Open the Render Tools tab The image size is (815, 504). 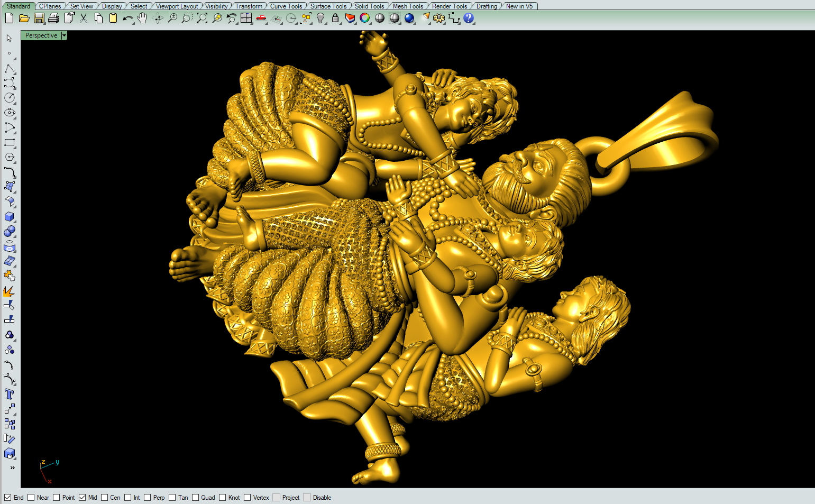click(x=450, y=6)
